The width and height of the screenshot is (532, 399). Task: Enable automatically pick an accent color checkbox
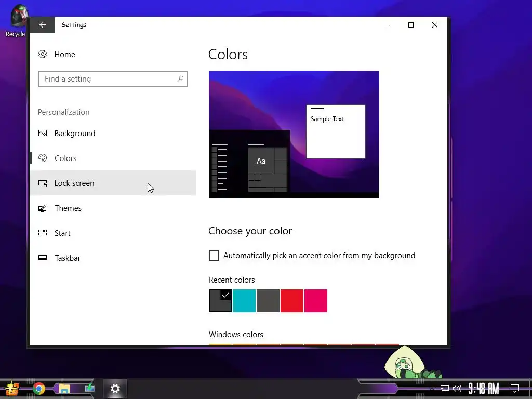(x=214, y=256)
